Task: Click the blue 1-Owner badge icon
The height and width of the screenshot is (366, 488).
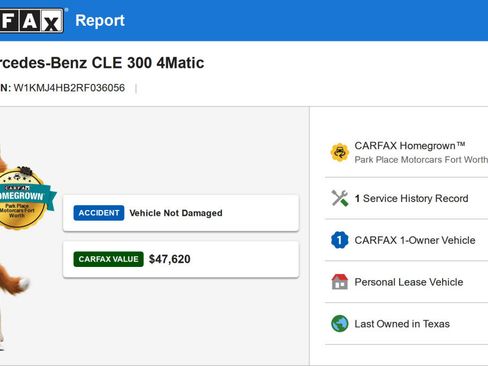Action: (340, 240)
